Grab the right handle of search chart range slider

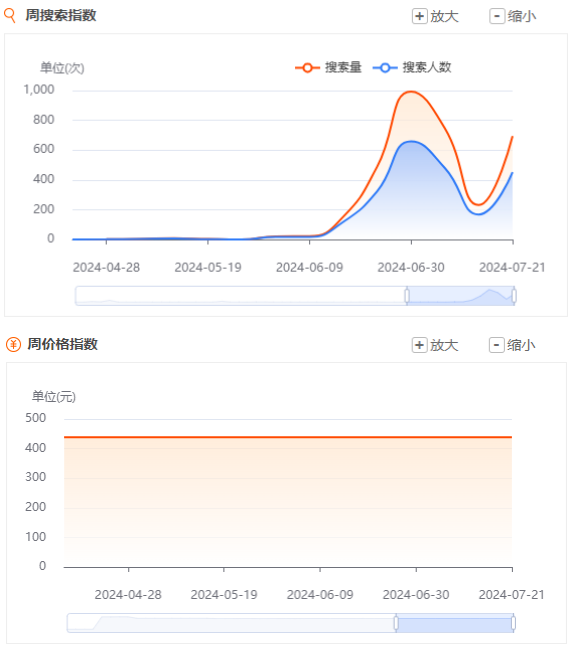(x=514, y=296)
